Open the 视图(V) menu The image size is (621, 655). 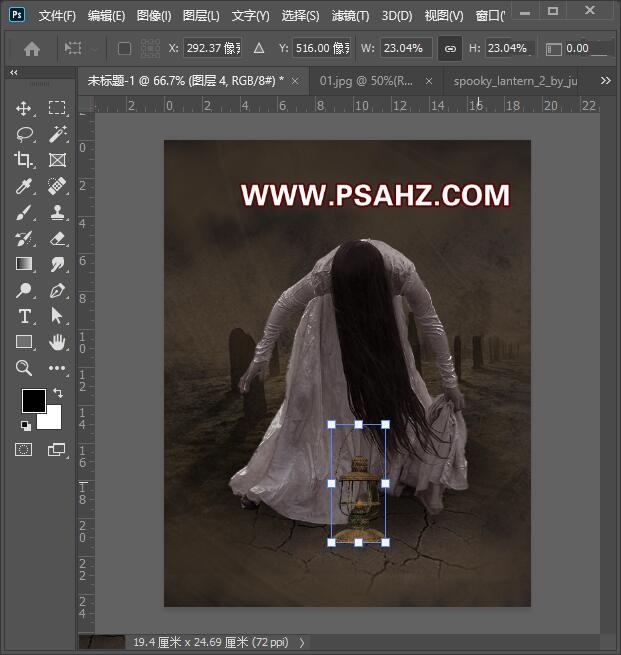[x=444, y=16]
